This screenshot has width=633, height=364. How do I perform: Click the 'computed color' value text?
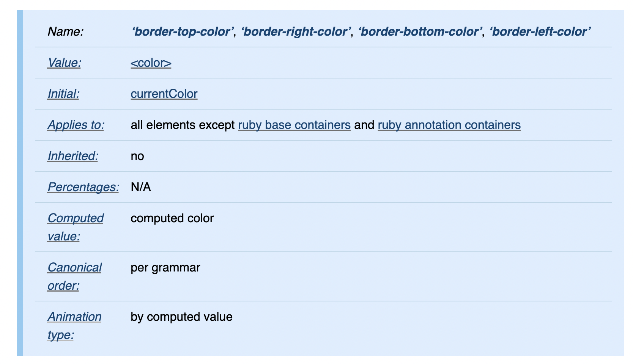coord(172,218)
